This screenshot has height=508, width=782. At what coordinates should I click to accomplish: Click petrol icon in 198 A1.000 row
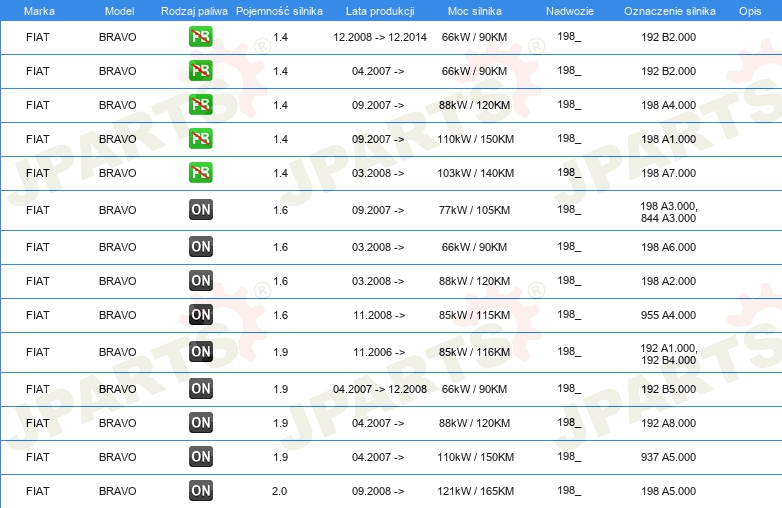point(200,139)
